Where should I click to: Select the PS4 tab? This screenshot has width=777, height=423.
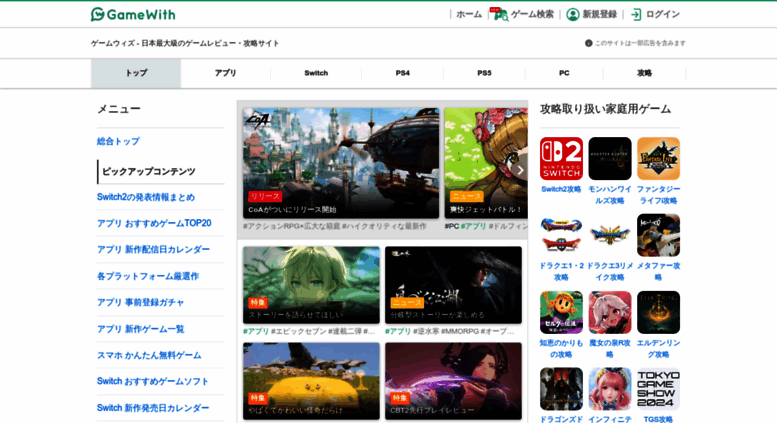402,73
